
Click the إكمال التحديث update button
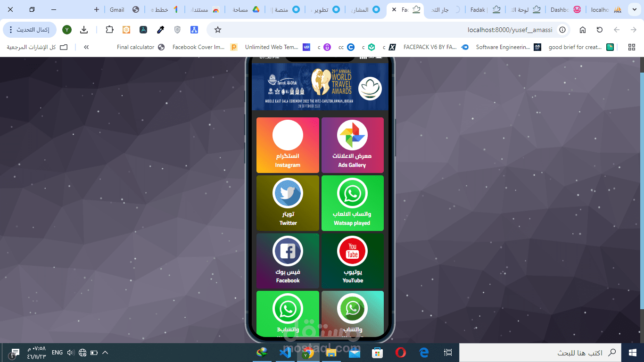point(30,30)
